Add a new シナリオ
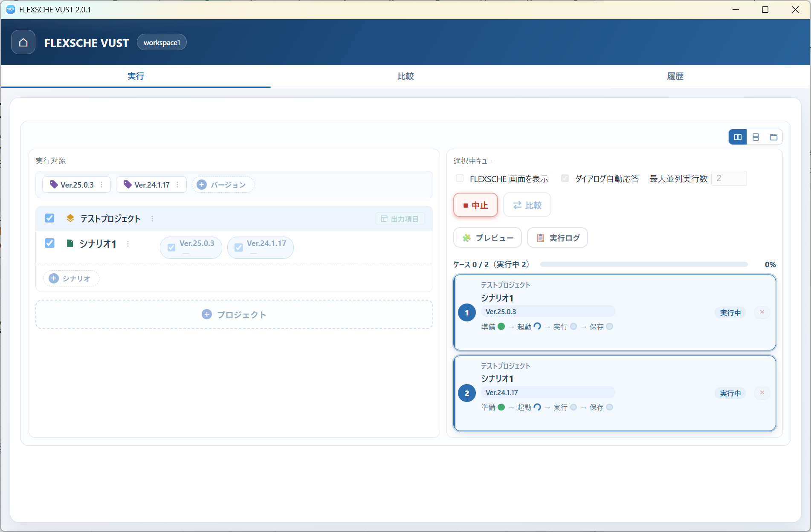This screenshot has width=811, height=532. pyautogui.click(x=71, y=278)
